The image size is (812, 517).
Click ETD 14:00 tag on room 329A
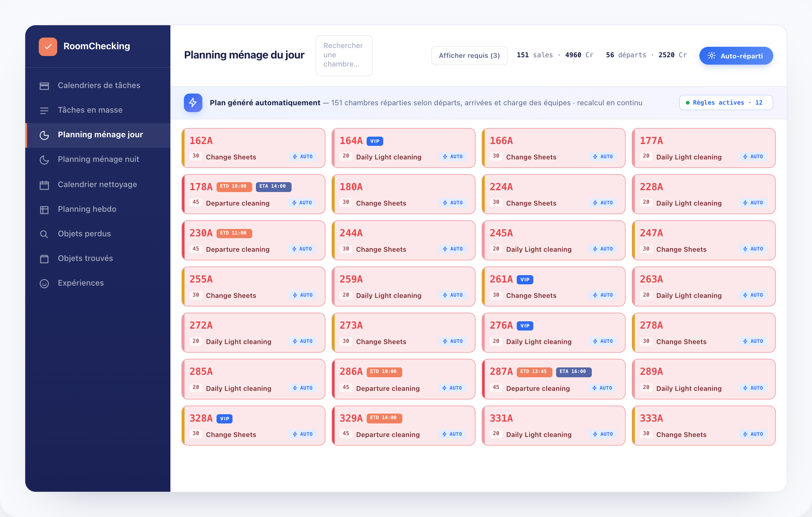click(x=384, y=418)
